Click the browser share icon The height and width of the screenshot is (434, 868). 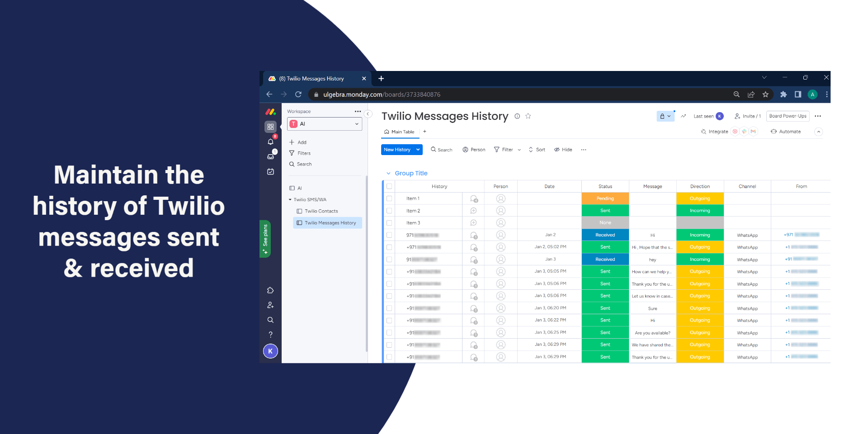(x=751, y=94)
